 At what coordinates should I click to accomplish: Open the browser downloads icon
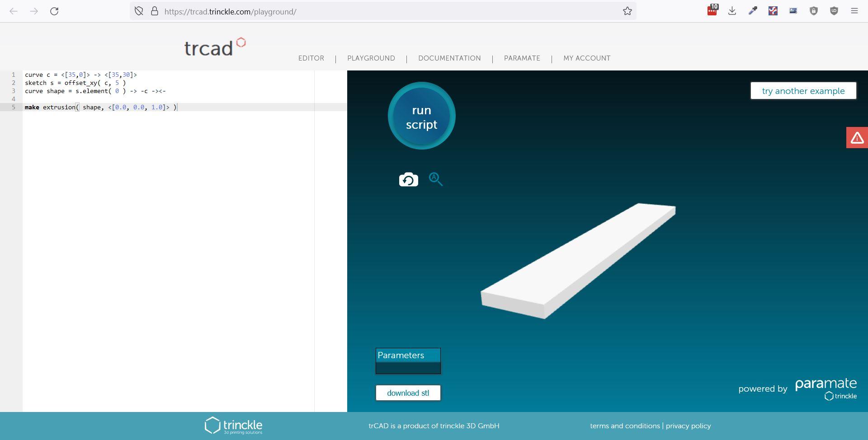[732, 10]
